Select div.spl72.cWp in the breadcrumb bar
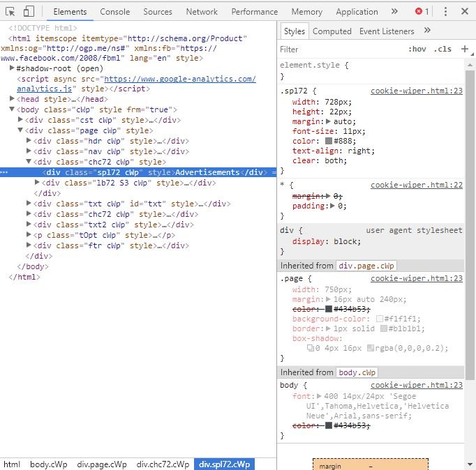The width and height of the screenshot is (476, 470). pos(224,464)
